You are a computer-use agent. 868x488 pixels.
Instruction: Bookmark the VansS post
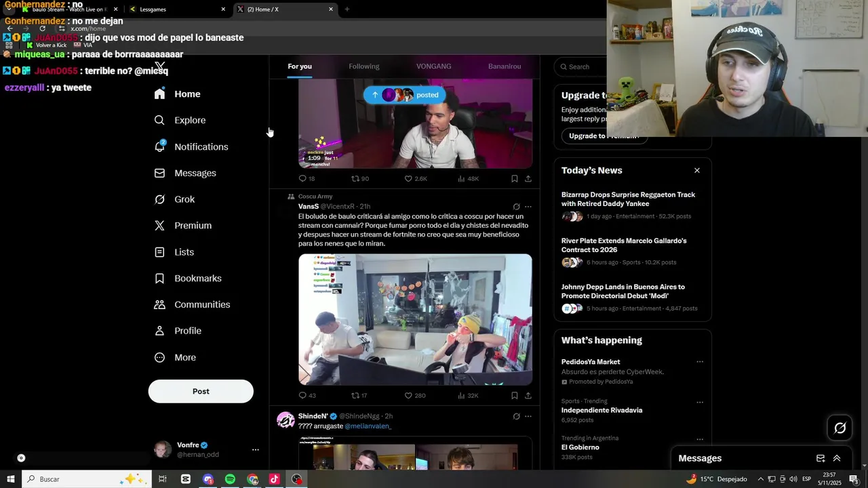(x=515, y=395)
